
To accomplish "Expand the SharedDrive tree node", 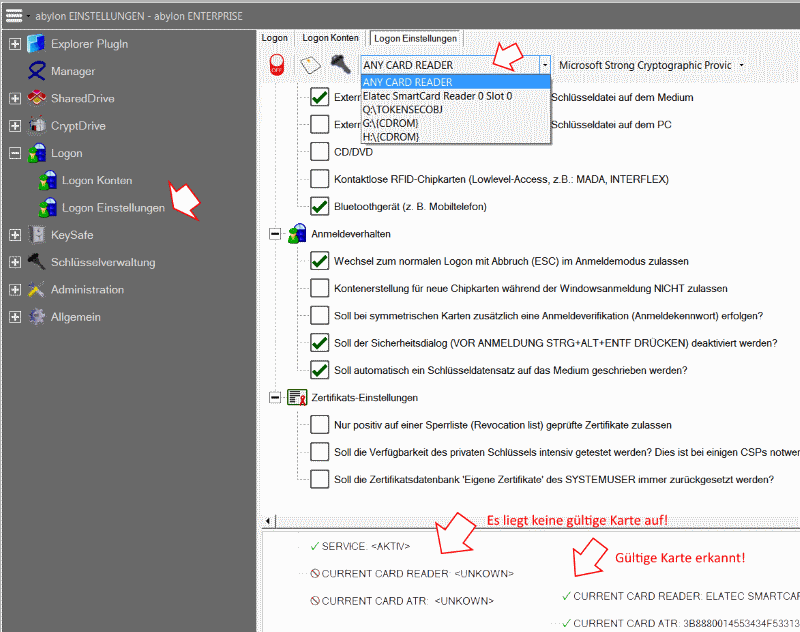I will click(x=15, y=98).
